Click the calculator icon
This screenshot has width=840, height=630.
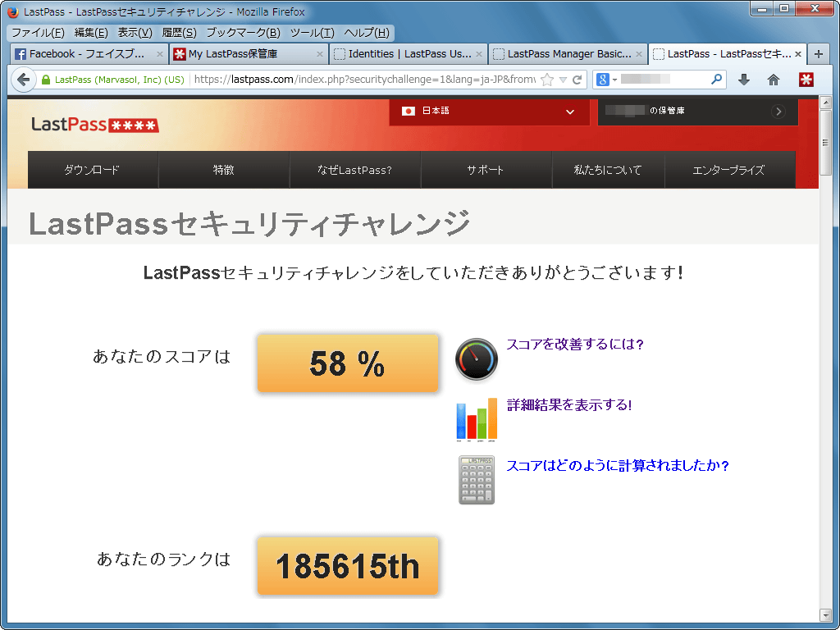[477, 480]
